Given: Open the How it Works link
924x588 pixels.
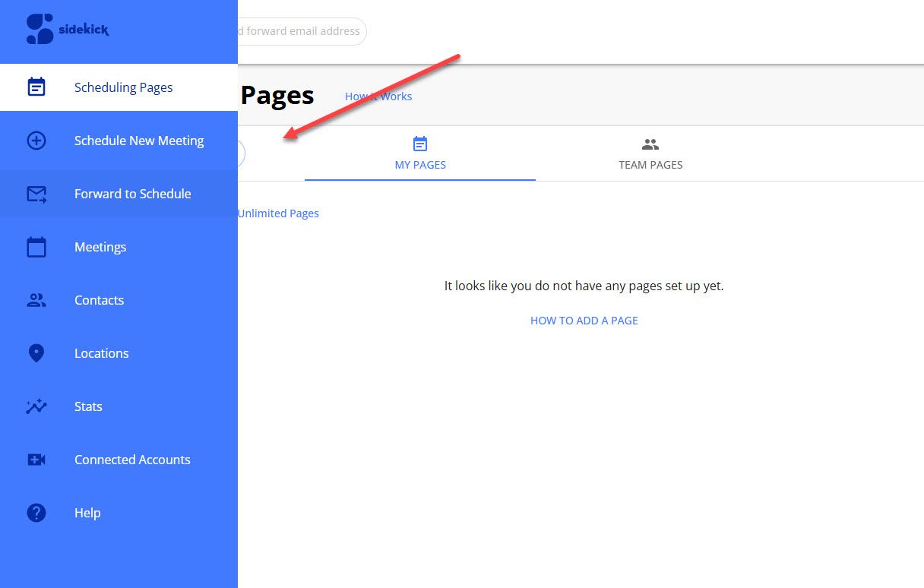Looking at the screenshot, I should click(x=378, y=96).
